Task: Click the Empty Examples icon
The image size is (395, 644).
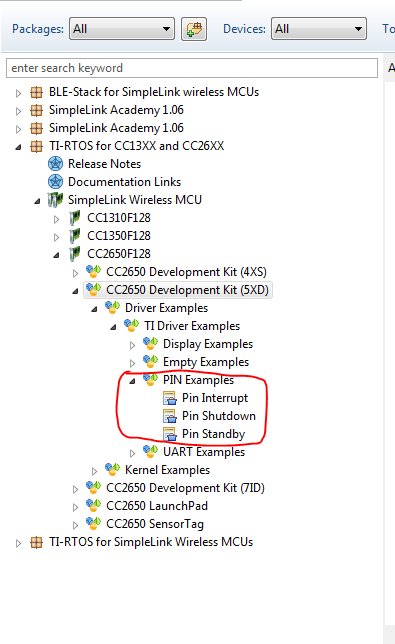Action: pyautogui.click(x=150, y=361)
